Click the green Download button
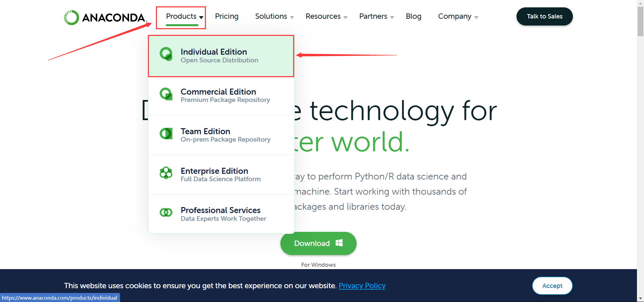The image size is (644, 302). [318, 243]
